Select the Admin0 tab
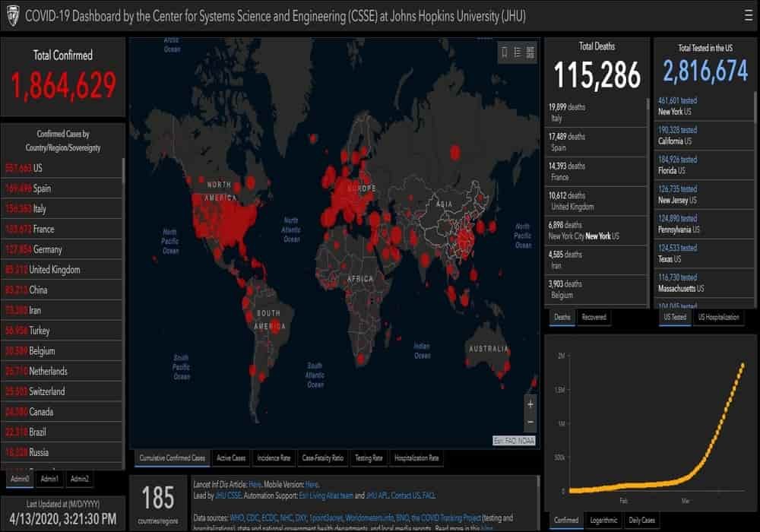The width and height of the screenshot is (760, 532). pyautogui.click(x=20, y=479)
